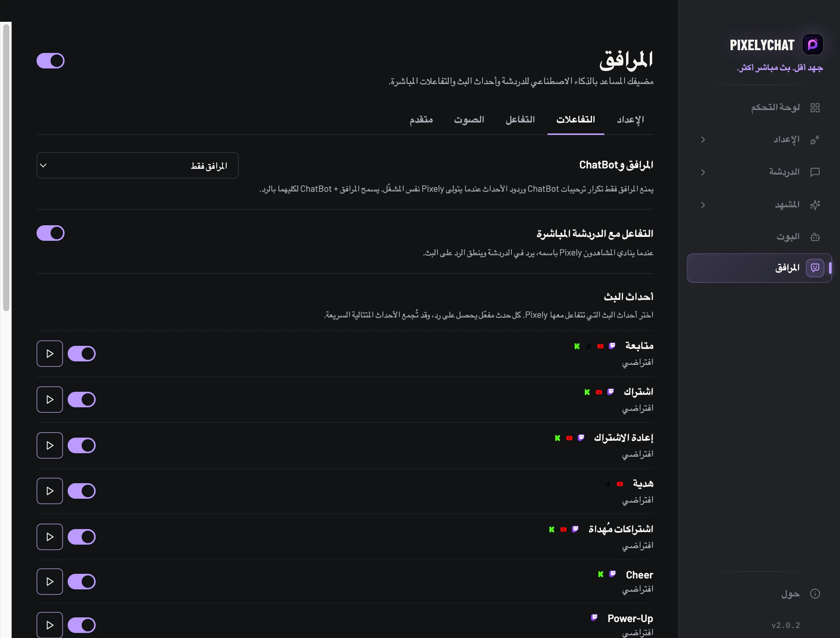Play test for the اشتراك event
The height and width of the screenshot is (638, 840).
[x=50, y=400]
